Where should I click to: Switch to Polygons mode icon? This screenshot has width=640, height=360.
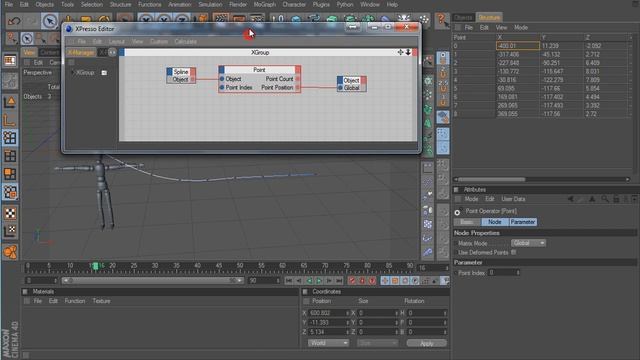(10, 174)
